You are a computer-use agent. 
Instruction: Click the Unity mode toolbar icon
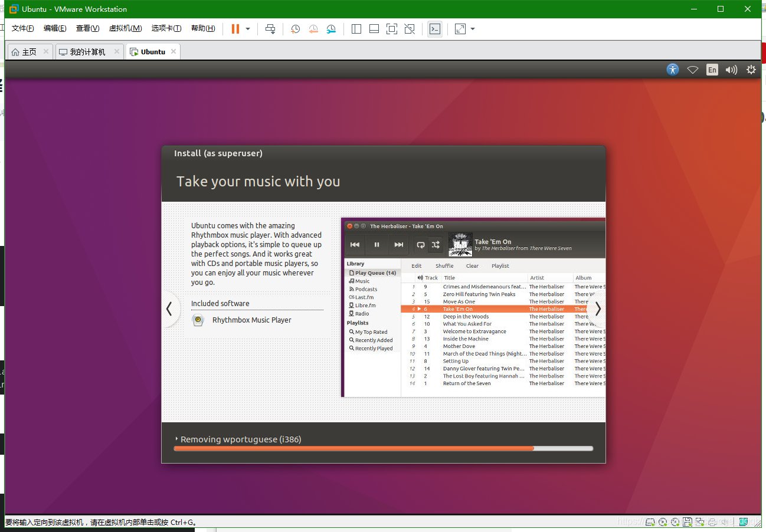tap(410, 29)
